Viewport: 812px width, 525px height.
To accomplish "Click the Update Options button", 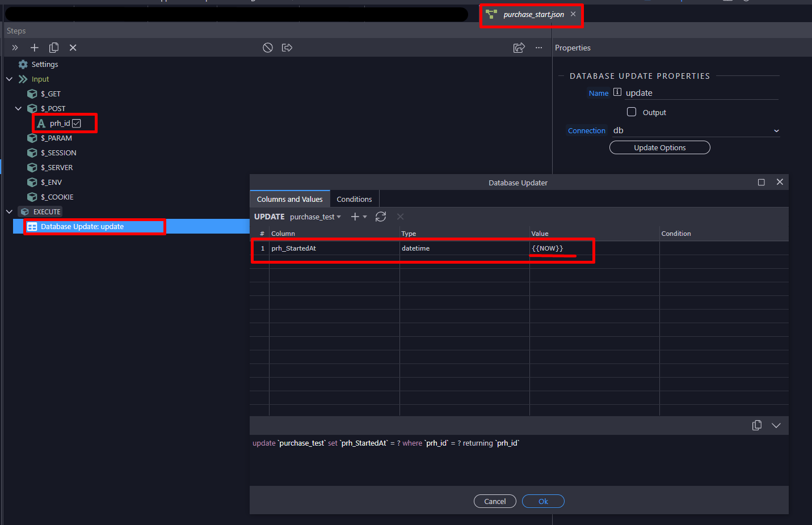I will click(x=659, y=147).
